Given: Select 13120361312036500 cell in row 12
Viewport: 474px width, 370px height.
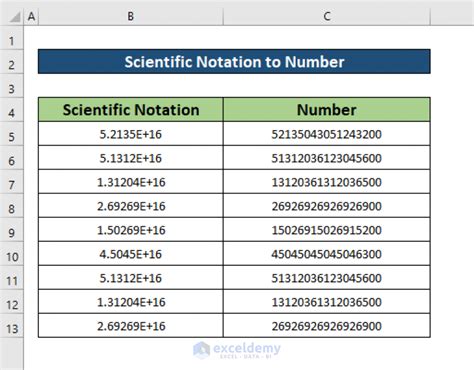Looking at the screenshot, I should 327,302.
